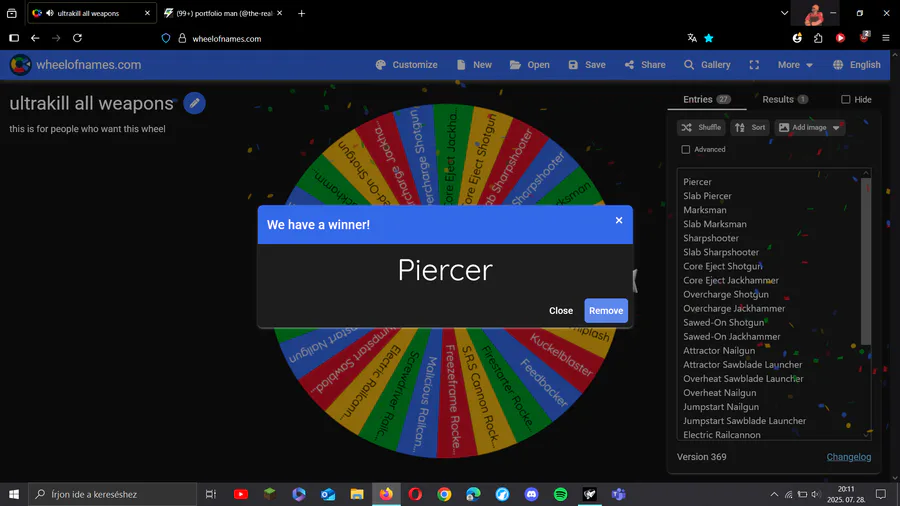Click 'Marksman' in the entries list
The height and width of the screenshot is (506, 900).
tap(704, 210)
